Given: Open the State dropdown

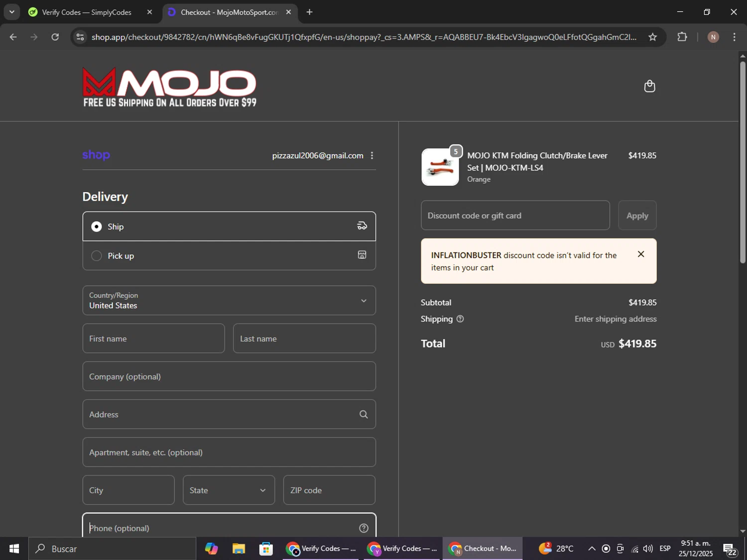Looking at the screenshot, I should tap(229, 490).
